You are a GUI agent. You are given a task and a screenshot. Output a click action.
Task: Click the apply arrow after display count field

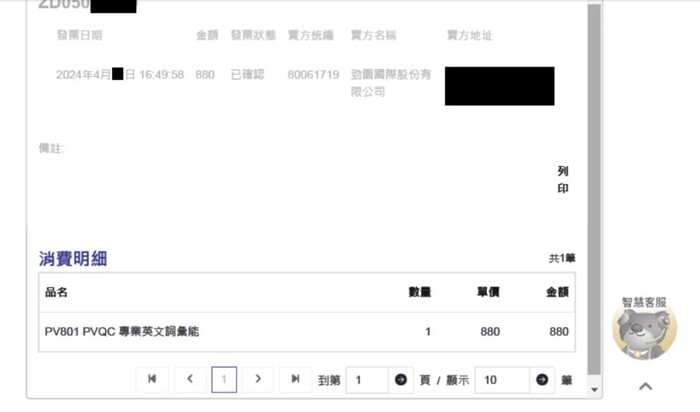click(x=542, y=380)
